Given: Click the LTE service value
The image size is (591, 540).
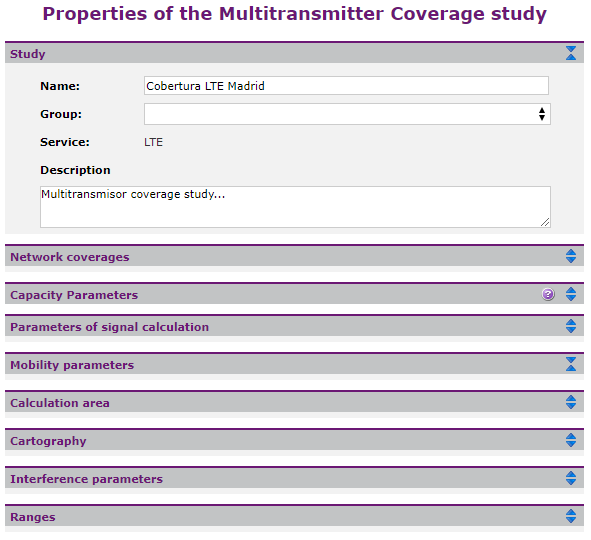Looking at the screenshot, I should 153,142.
